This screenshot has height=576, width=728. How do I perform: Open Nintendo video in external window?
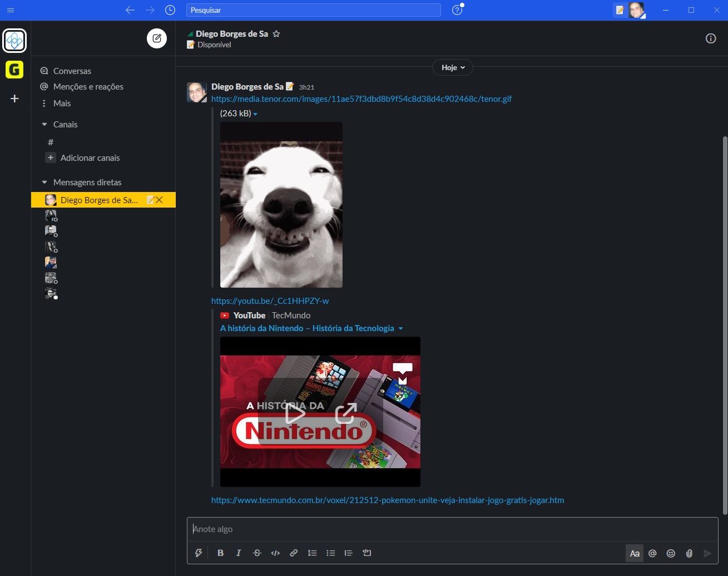point(346,413)
